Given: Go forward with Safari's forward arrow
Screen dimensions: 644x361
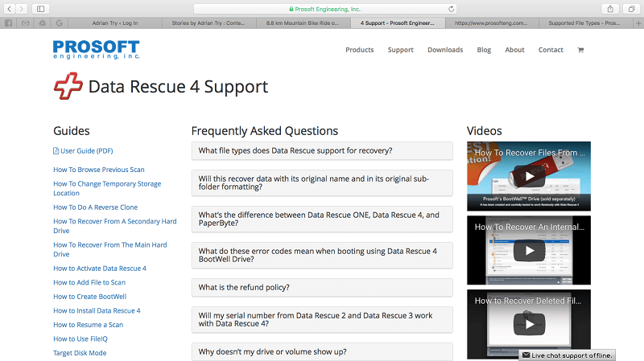Looking at the screenshot, I should (21, 9).
